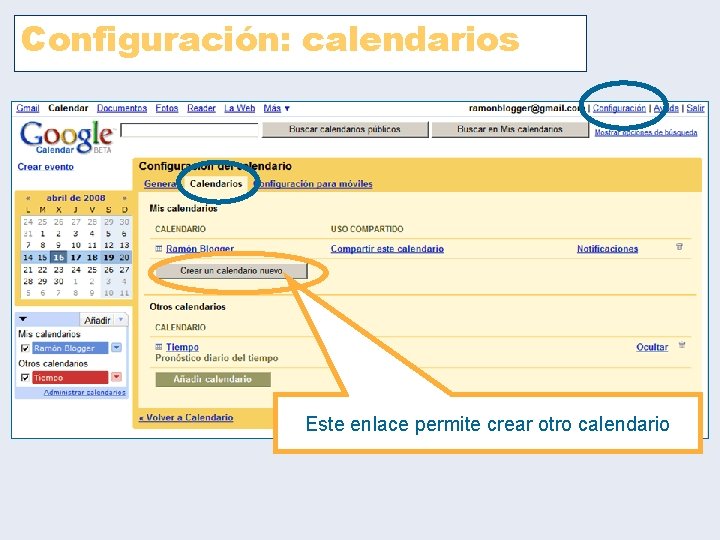Select the Calendarios tab

point(216,184)
